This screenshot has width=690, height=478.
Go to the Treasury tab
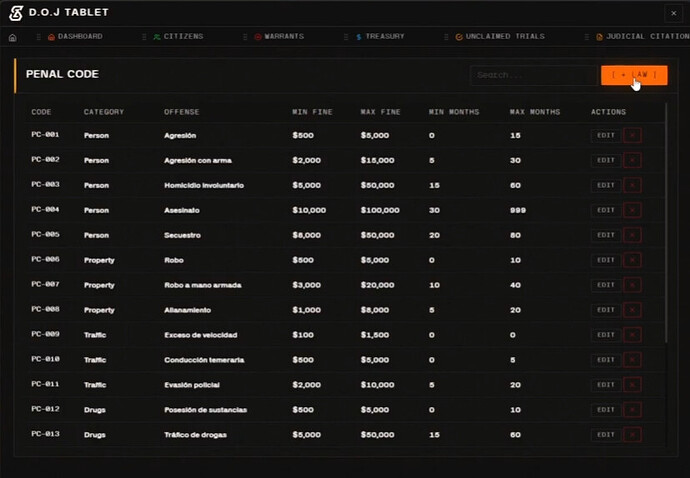[x=380, y=37]
